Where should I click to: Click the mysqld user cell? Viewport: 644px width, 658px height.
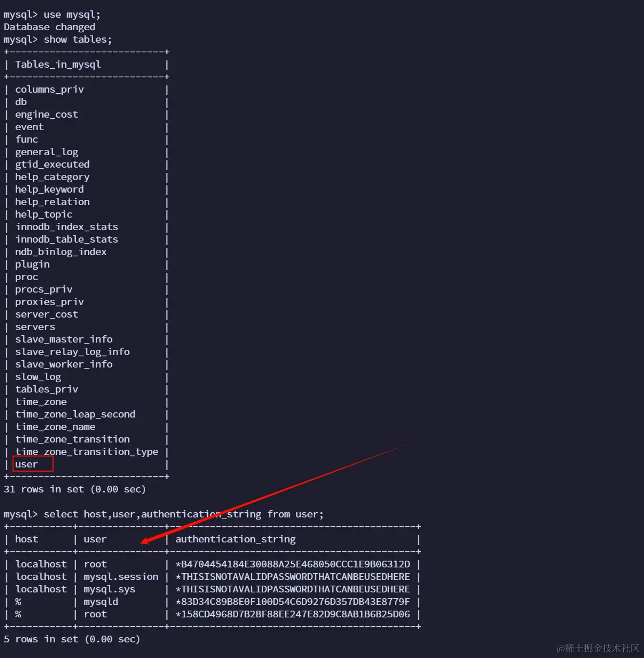coord(101,602)
